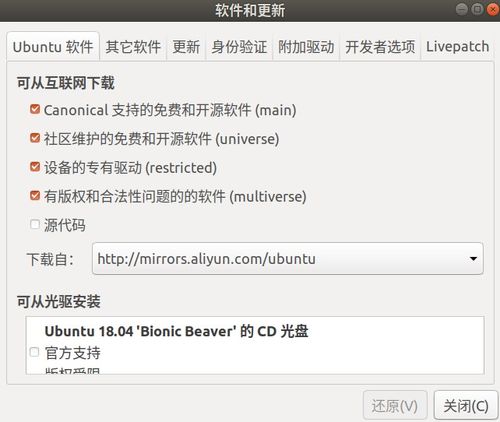The image size is (500, 422).
Task: Enable the 源代码 checkbox
Action: coord(35,224)
